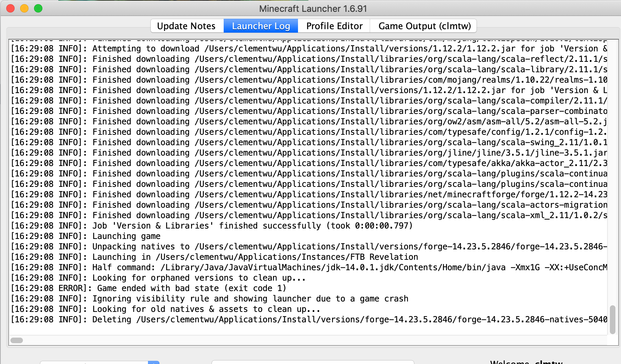Switch to the Update Notes tab

click(187, 26)
